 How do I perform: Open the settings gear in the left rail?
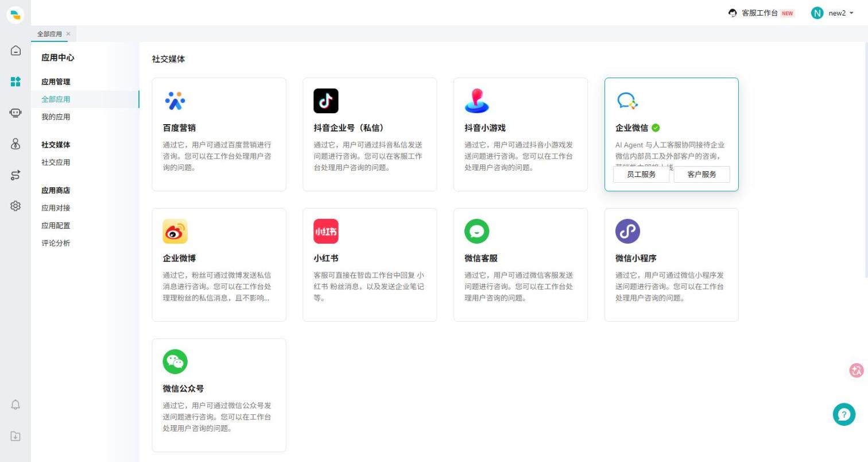tap(15, 206)
